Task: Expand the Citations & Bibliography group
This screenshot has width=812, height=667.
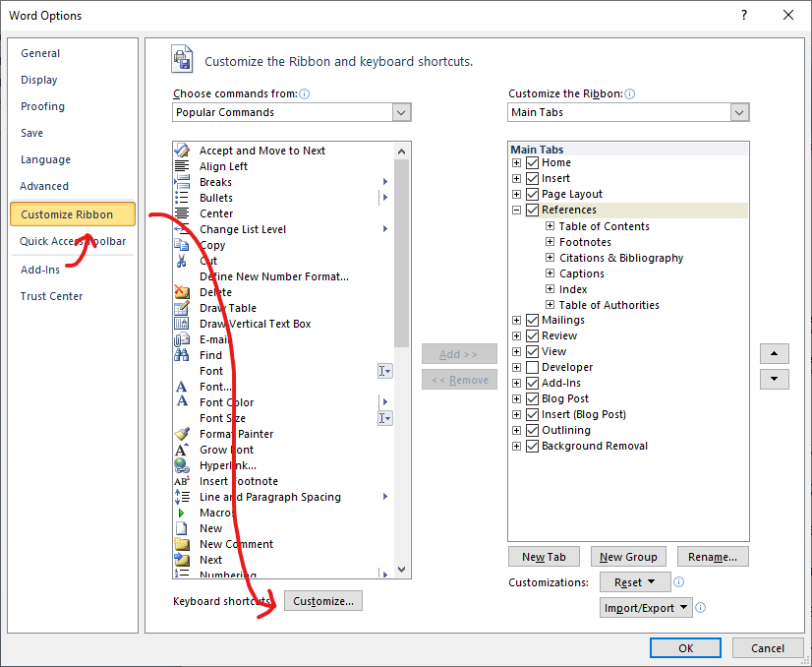Action: [550, 258]
